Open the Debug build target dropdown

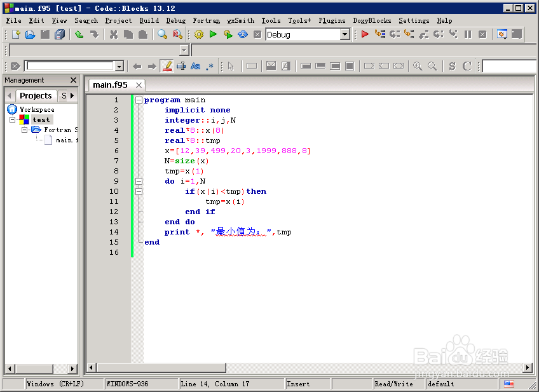click(x=345, y=34)
